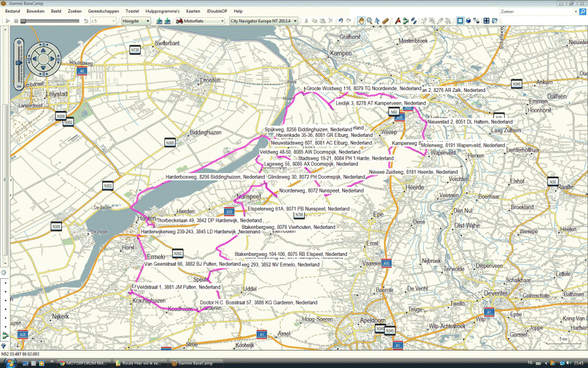Select the New Waypoint flag tool
The width and height of the screenshot is (588, 368).
[x=397, y=21]
